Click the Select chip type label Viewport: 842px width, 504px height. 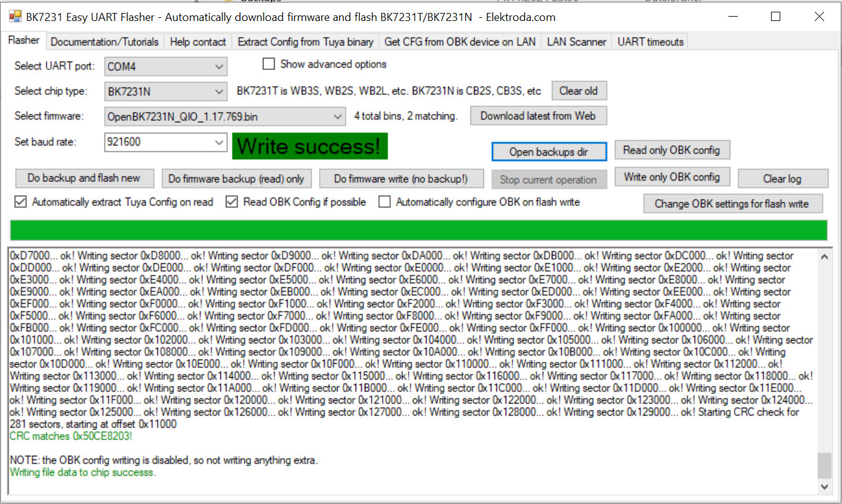coord(51,91)
